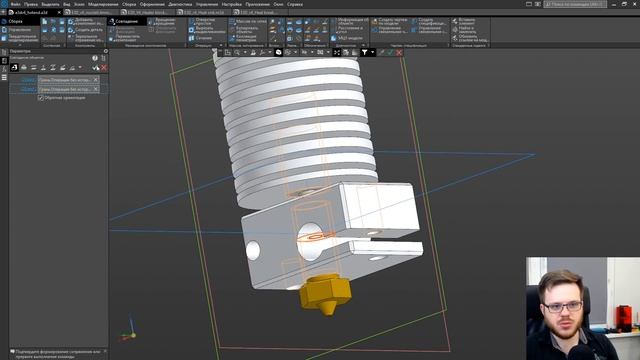Click the yellow nozzle part in the model
The height and width of the screenshot is (360, 640).
(x=325, y=294)
